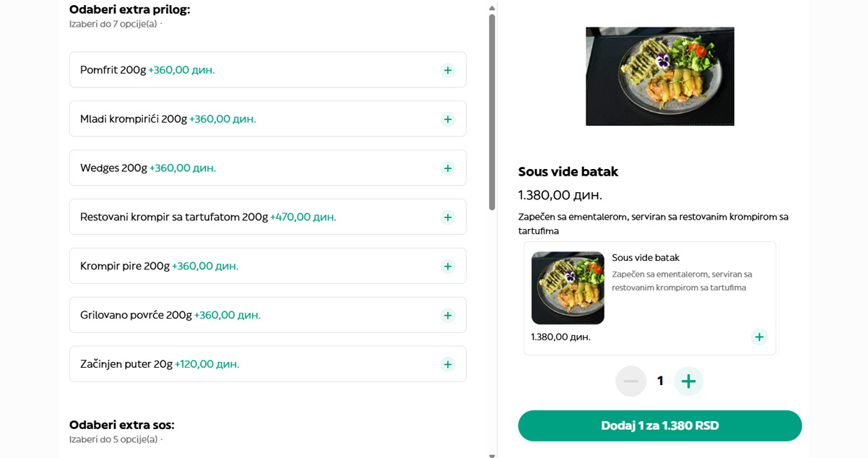Add Krompir pire 200g side
This screenshot has width=868, height=458.
tap(448, 267)
